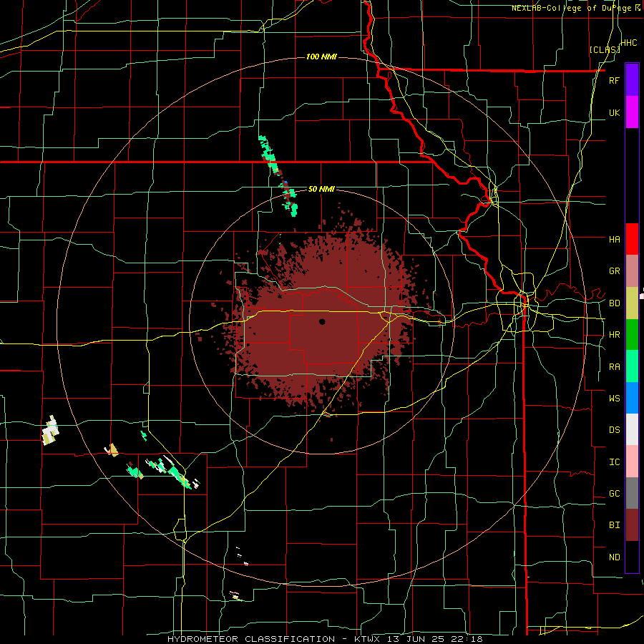Image resolution: width=644 pixels, height=644 pixels.
Task: Click the HYDROMETEOR CLASSIFICATION title text
Action: (x=251, y=639)
